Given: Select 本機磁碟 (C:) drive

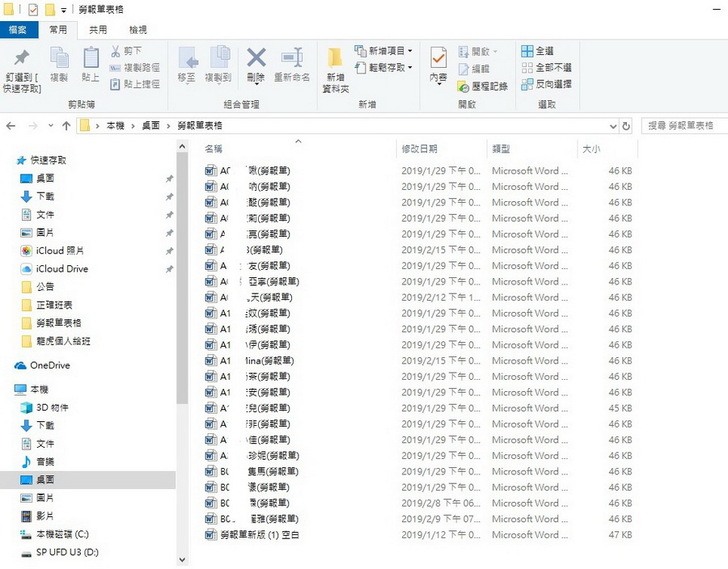Looking at the screenshot, I should [x=54, y=534].
